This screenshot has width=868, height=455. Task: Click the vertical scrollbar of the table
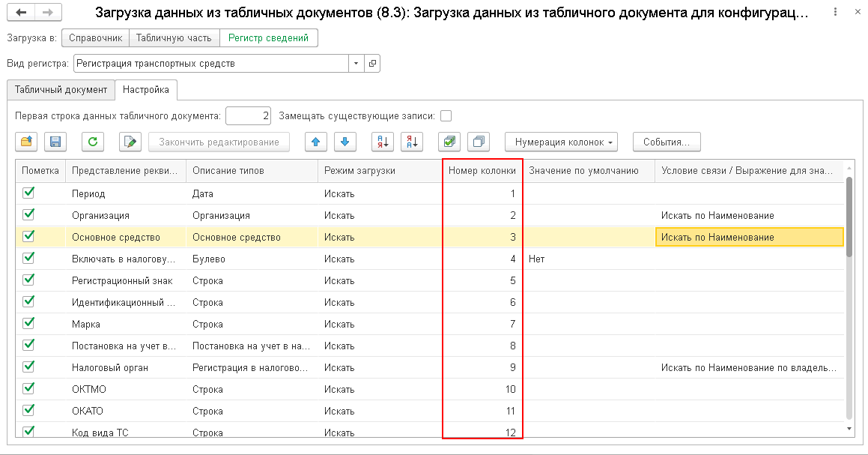click(849, 298)
